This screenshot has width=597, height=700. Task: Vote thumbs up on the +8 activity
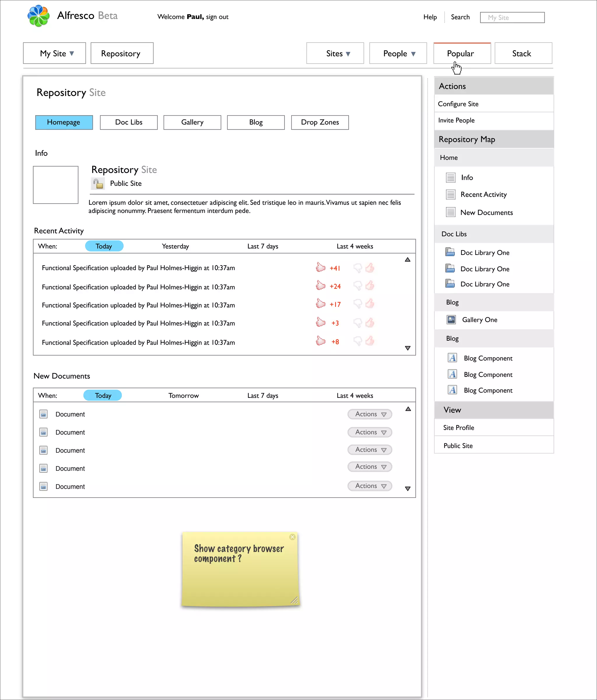[x=370, y=341]
